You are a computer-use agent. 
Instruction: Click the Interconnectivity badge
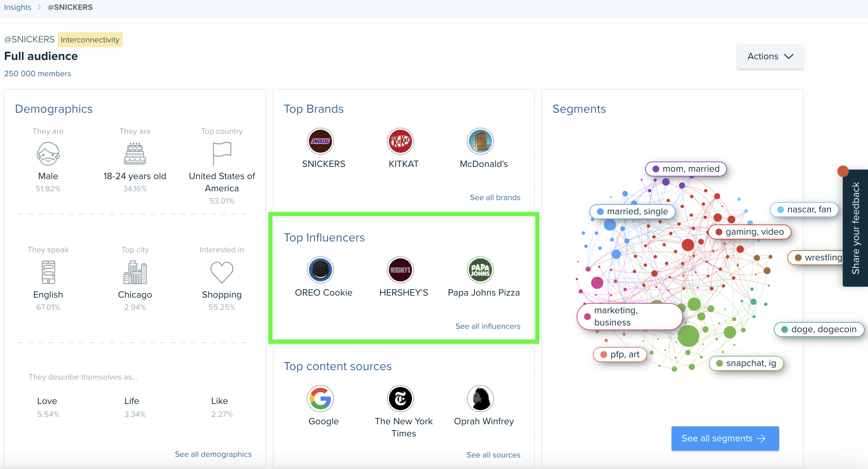(x=90, y=40)
